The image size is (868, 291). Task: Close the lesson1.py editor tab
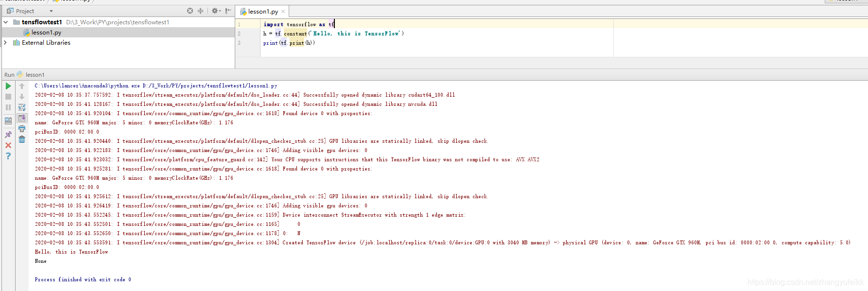coord(283,11)
